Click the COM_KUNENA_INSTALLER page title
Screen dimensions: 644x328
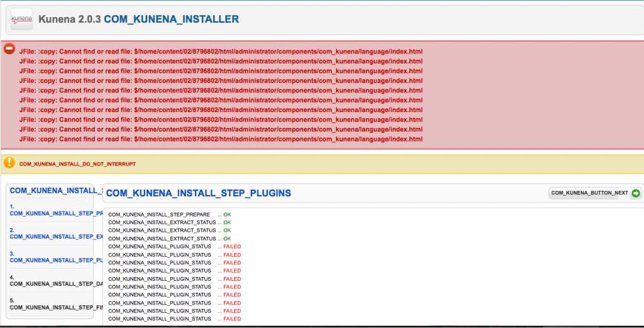click(x=171, y=20)
